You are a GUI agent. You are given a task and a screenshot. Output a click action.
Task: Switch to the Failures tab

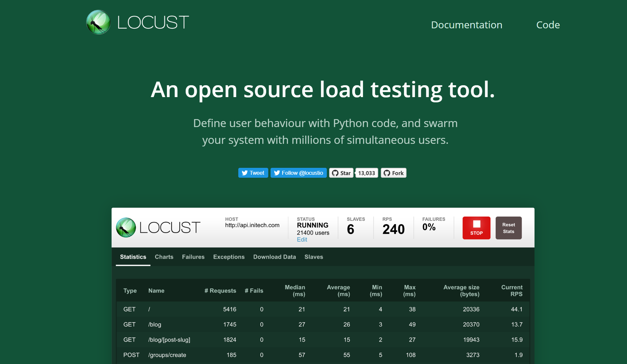coord(193,257)
